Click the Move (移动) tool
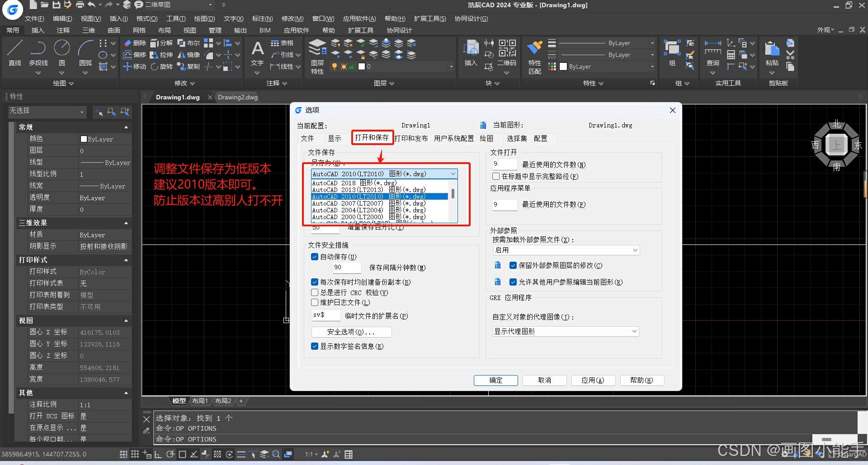The image size is (868, 465). pos(135,66)
